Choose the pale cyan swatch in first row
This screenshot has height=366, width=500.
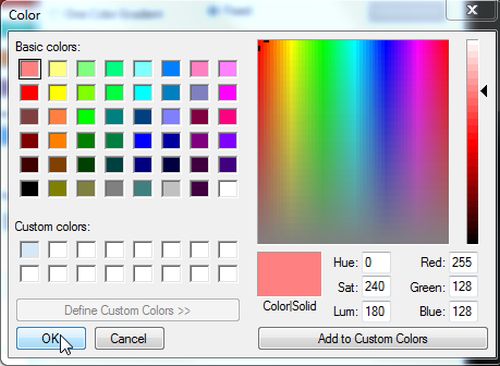pyautogui.click(x=143, y=69)
